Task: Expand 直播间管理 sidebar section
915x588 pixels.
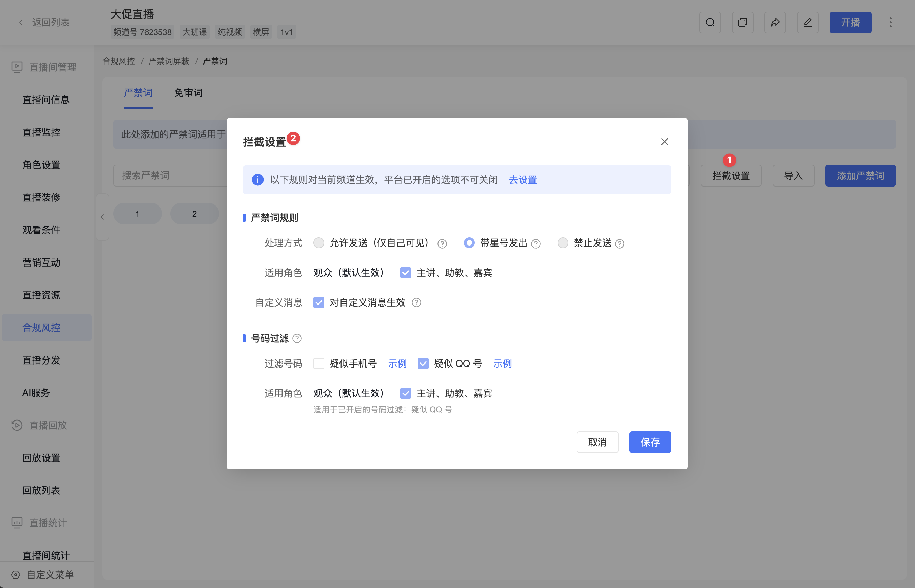Action: coord(44,67)
